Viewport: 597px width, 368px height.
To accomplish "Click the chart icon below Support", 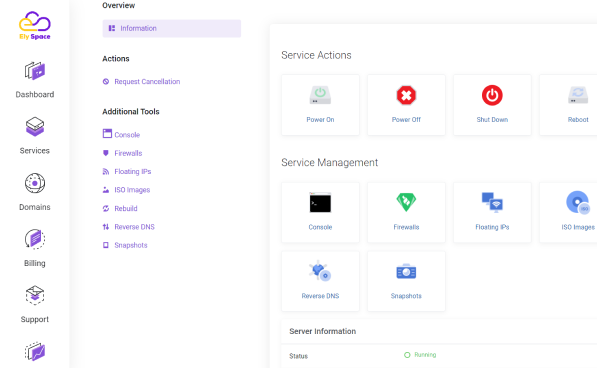I will 35,351.
